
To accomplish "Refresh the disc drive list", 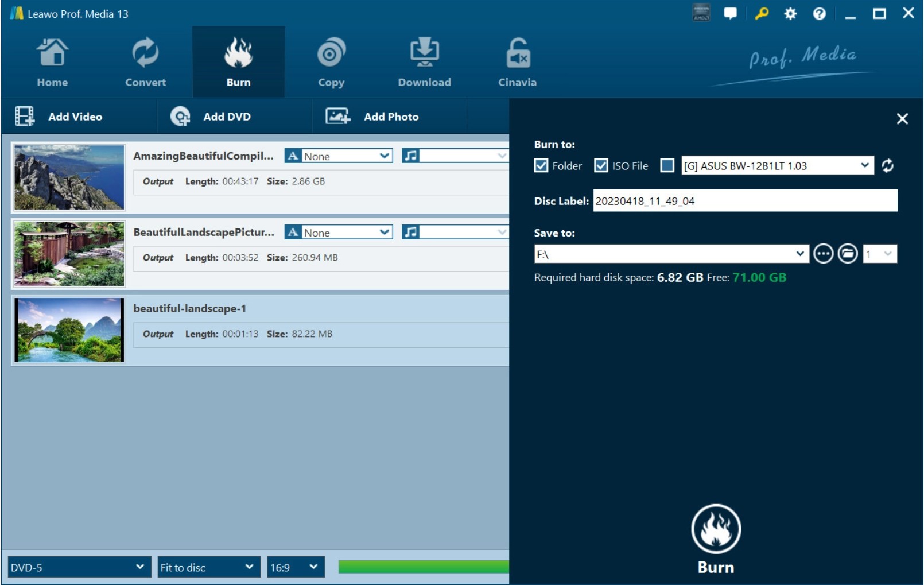I will (888, 166).
